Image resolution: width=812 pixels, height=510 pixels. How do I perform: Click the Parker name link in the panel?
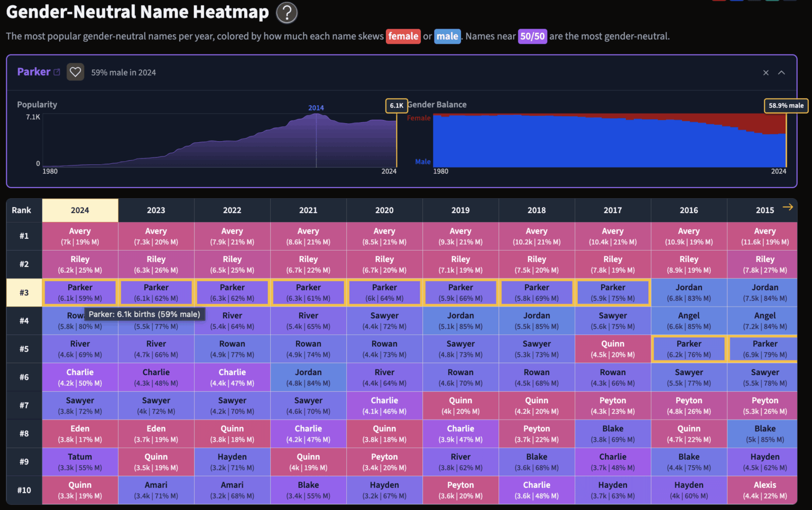tap(33, 71)
